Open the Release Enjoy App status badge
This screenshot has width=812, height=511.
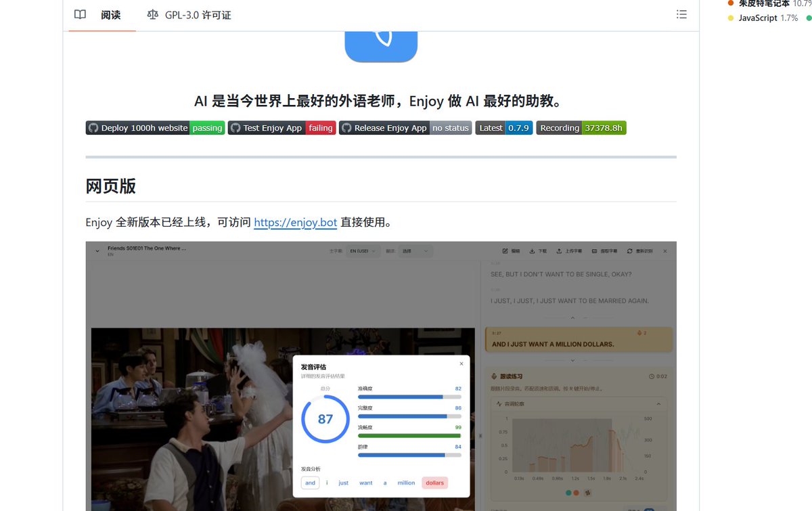(405, 128)
